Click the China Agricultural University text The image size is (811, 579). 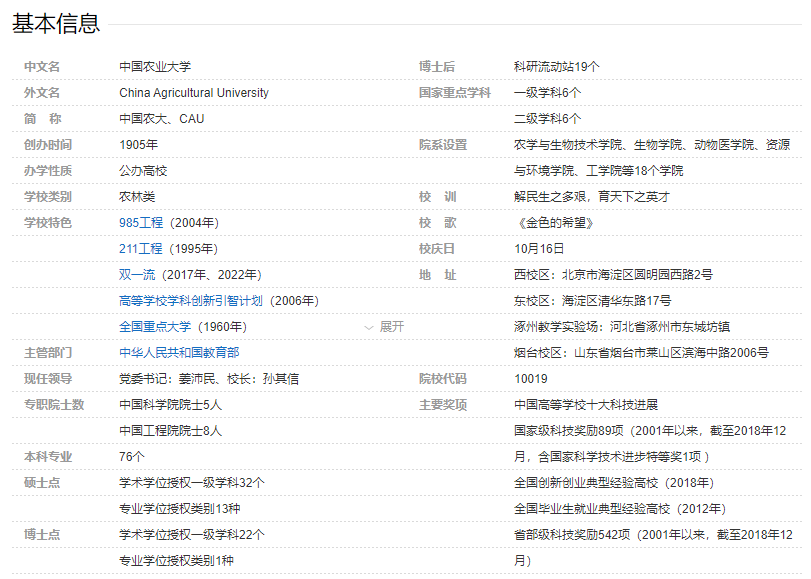pyautogui.click(x=194, y=93)
